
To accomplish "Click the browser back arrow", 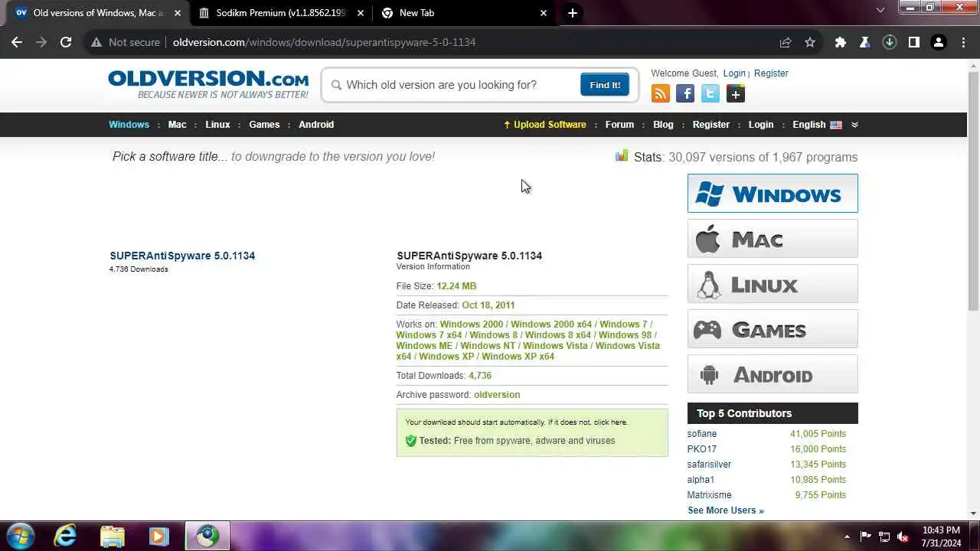I will tap(17, 42).
